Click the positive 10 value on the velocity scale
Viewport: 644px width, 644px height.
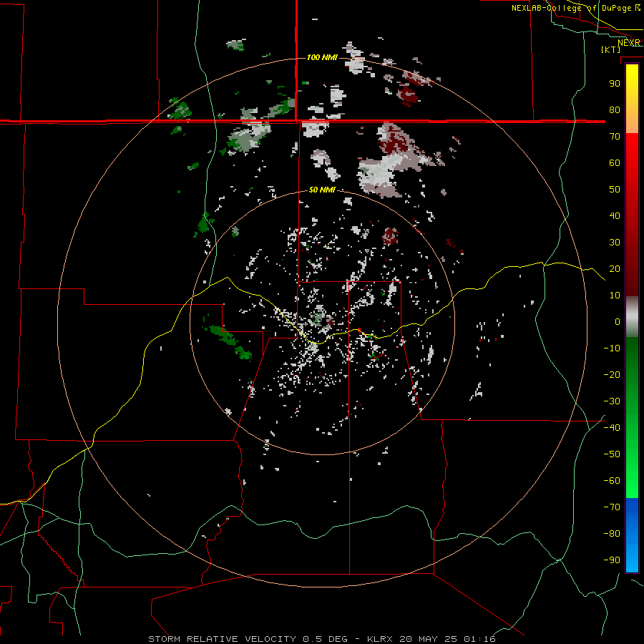[615, 296]
